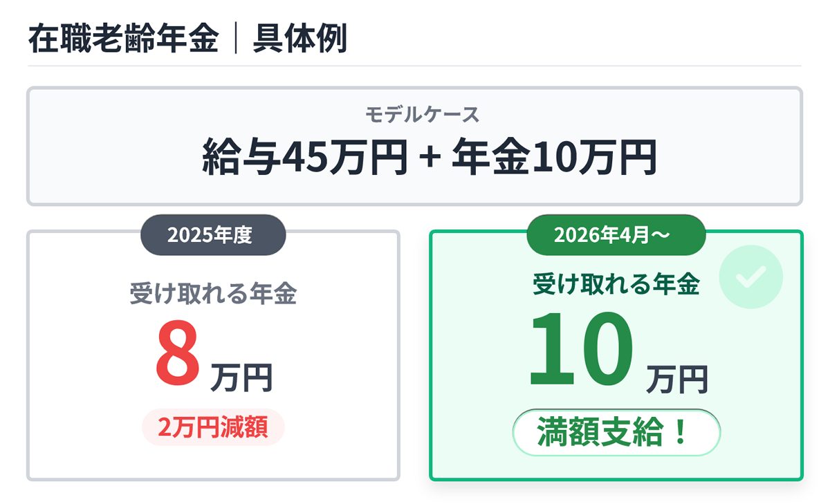This screenshot has width=830, height=504.
Task: Click 万円 unit beside the red 8
Action: click(241, 379)
